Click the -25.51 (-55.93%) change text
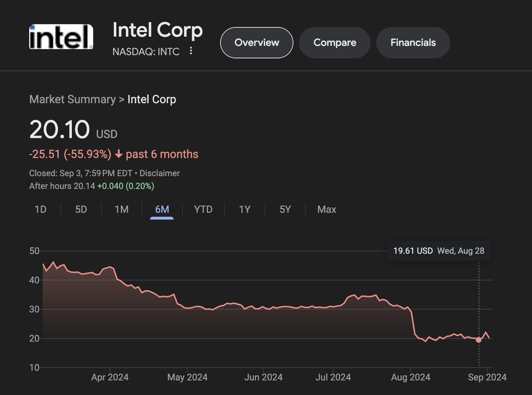 [70, 154]
